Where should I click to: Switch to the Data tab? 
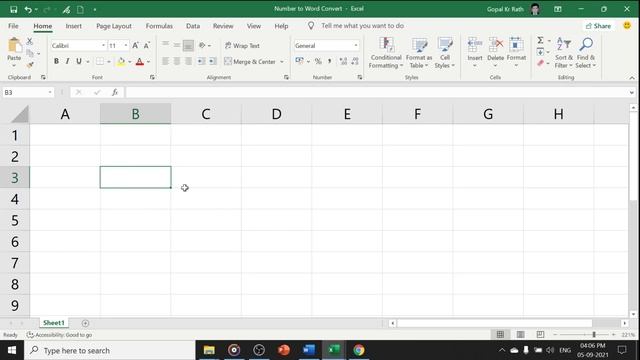193,26
